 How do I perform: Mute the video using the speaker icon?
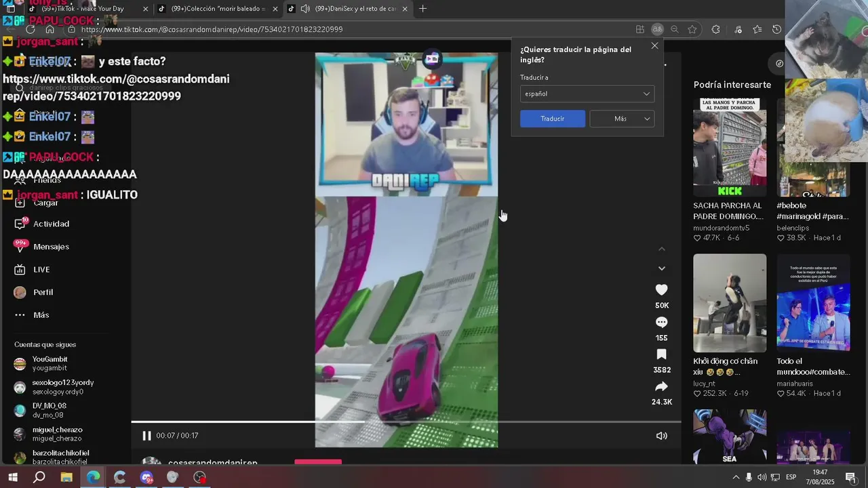tap(662, 436)
